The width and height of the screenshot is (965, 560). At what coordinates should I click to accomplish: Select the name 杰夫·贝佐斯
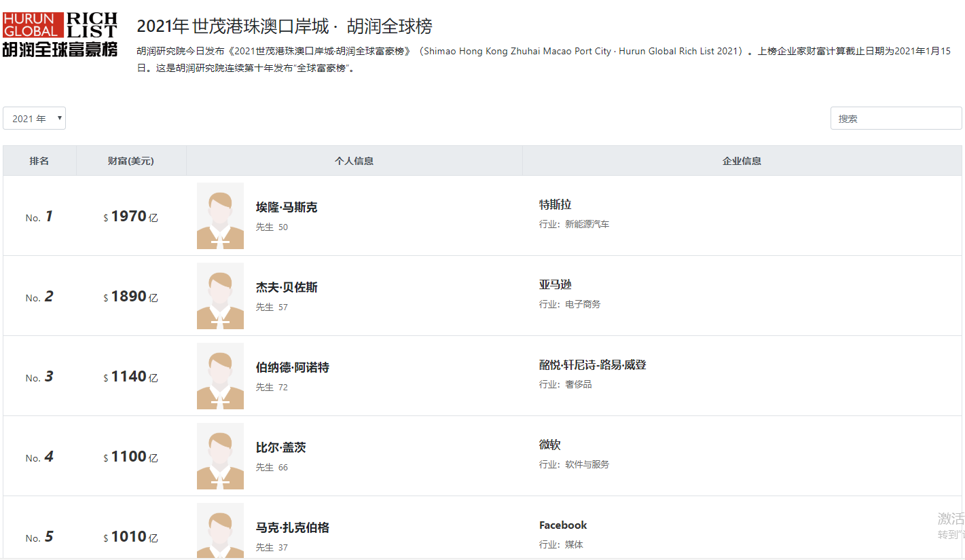[x=286, y=288]
